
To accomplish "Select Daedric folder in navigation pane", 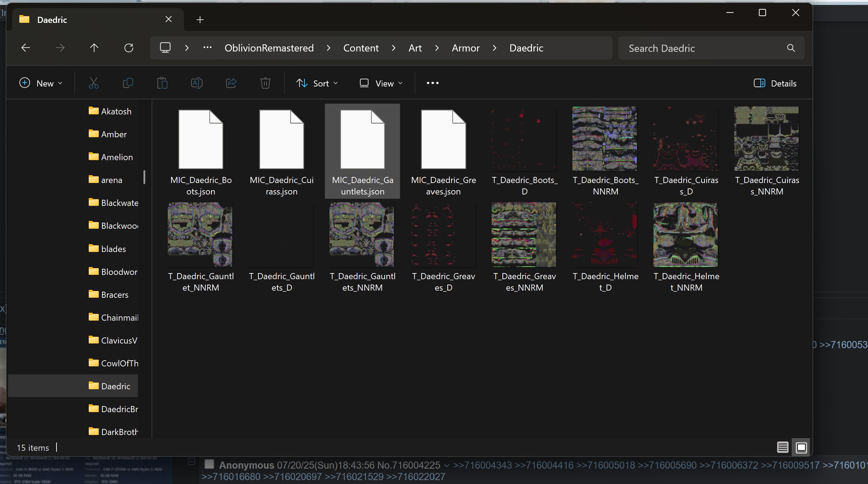I will pos(73,386).
